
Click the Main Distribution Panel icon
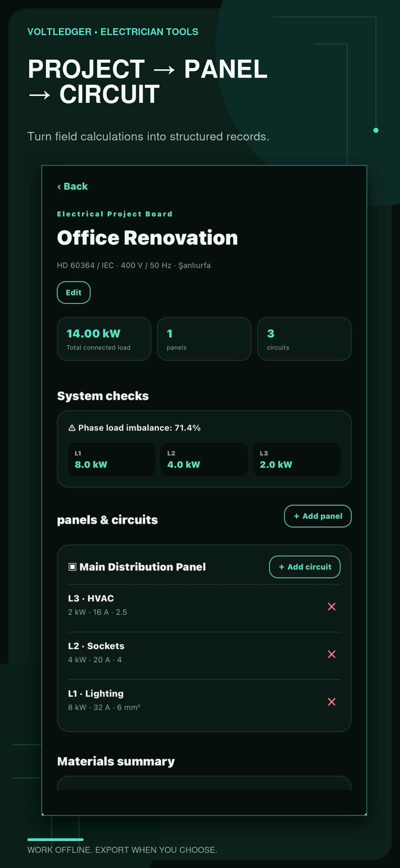(72, 567)
